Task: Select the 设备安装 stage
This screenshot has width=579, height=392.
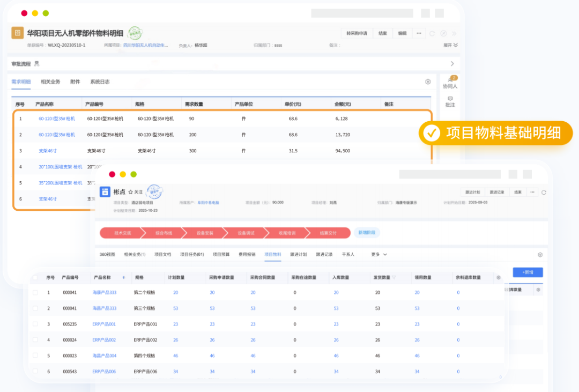Action: coord(205,233)
